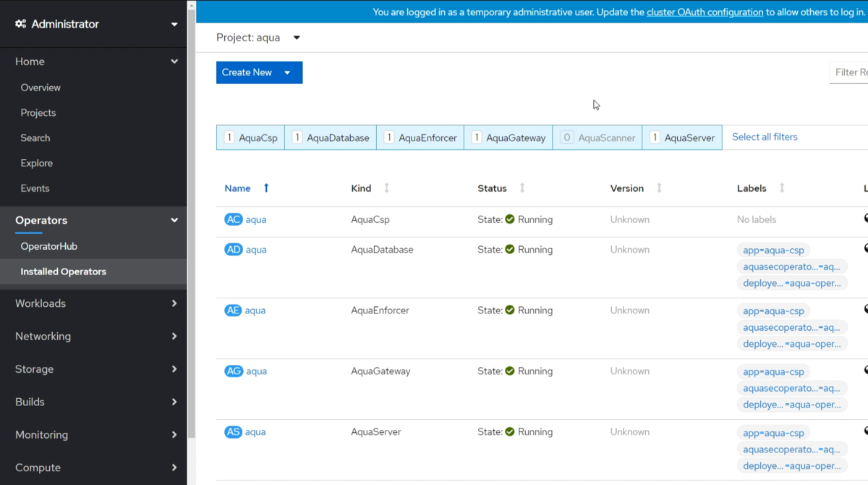Click the AS resource badge icon
The image size is (868, 485).
(x=233, y=432)
